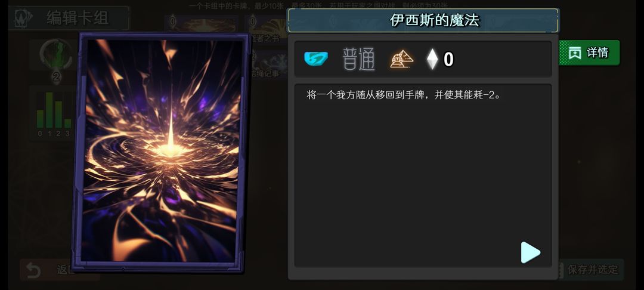Click the icon on the 详情 button
Viewport: 644px width, 290px height.
pos(575,53)
